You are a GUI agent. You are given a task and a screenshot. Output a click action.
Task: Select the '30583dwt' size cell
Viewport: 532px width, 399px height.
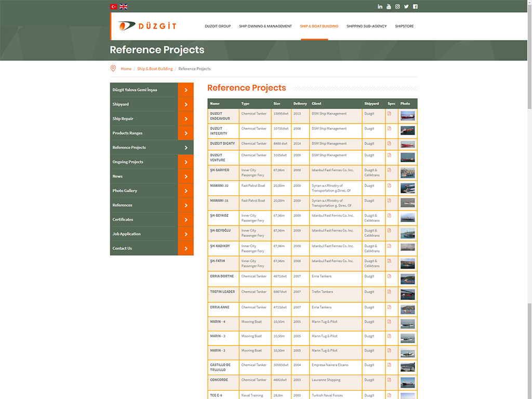click(281, 367)
